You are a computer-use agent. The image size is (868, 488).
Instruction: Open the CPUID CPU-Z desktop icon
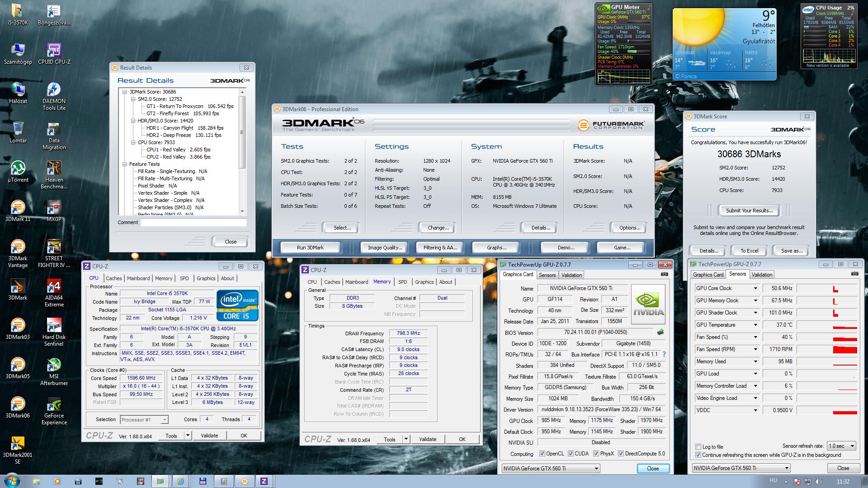pyautogui.click(x=54, y=54)
